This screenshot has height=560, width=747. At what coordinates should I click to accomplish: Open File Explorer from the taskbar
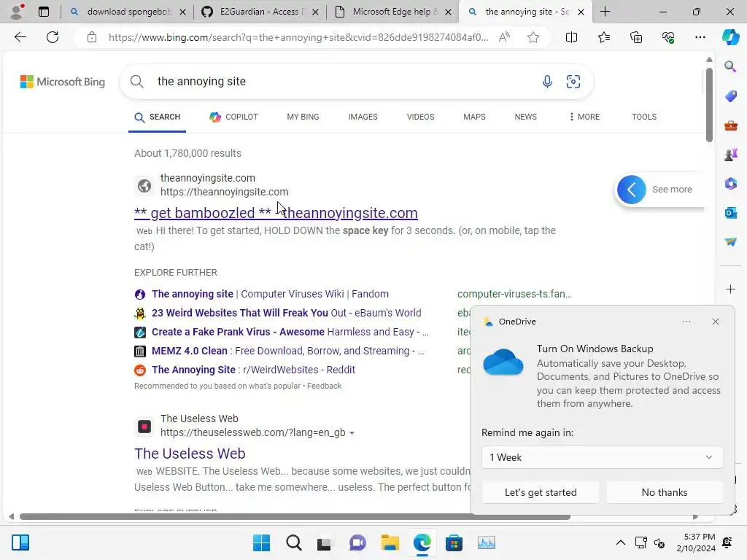390,542
